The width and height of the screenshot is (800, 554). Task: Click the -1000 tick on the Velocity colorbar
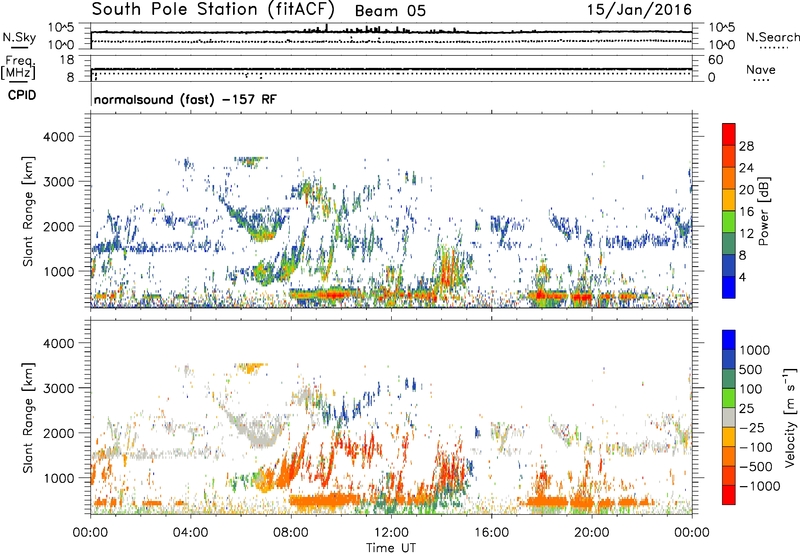tap(759, 486)
